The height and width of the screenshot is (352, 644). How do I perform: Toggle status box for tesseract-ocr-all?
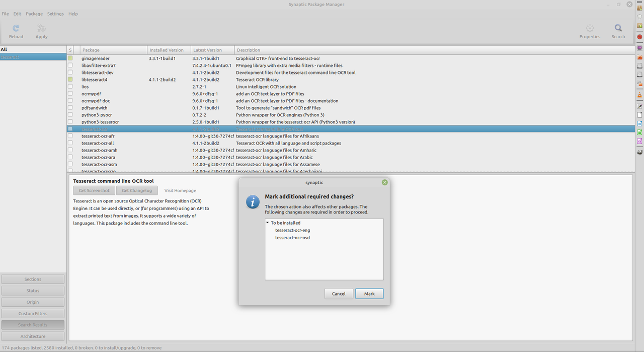pyautogui.click(x=70, y=143)
